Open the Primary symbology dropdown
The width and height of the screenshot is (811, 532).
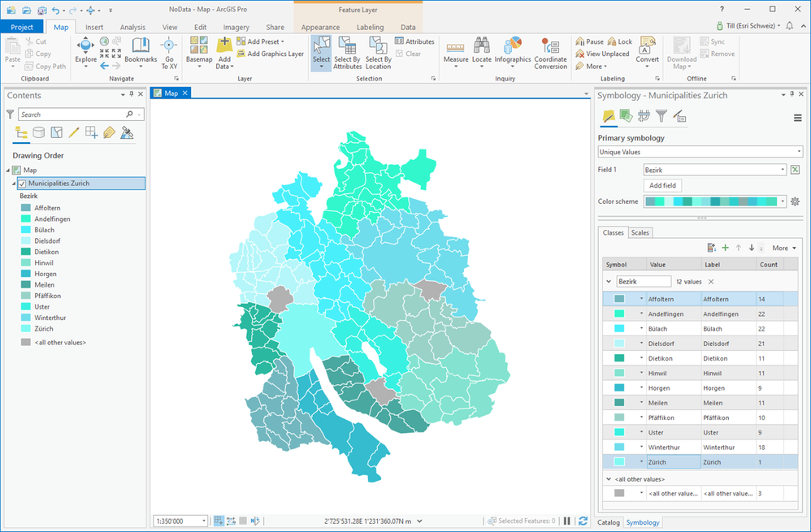point(700,152)
